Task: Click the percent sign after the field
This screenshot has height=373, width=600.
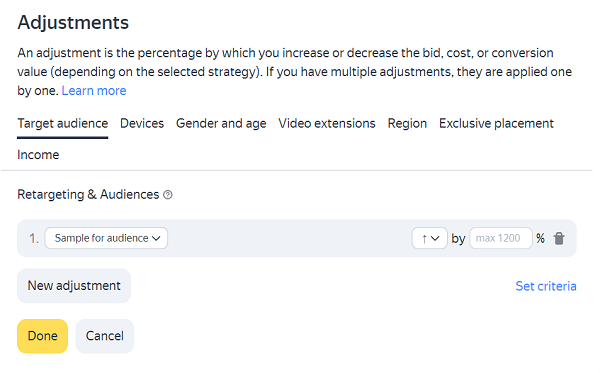Action: tap(540, 238)
